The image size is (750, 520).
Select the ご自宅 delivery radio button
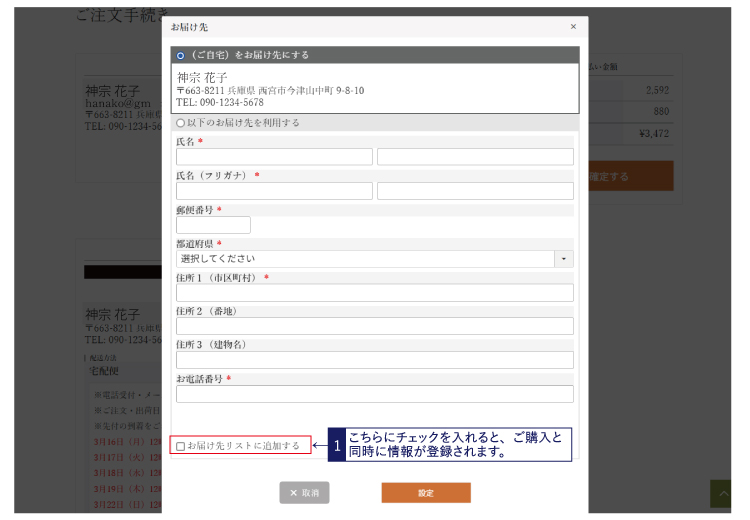pyautogui.click(x=181, y=56)
